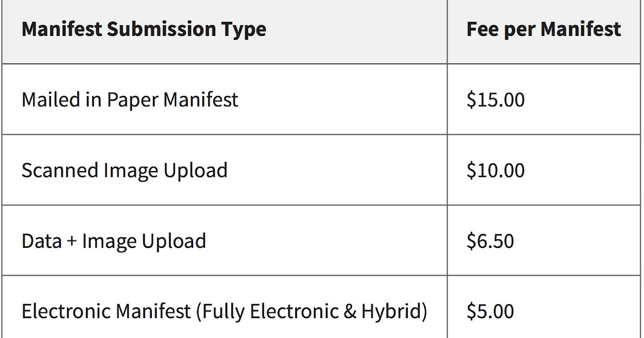Click the word Data in the third row
This screenshot has width=644, height=338.
pos(41,241)
